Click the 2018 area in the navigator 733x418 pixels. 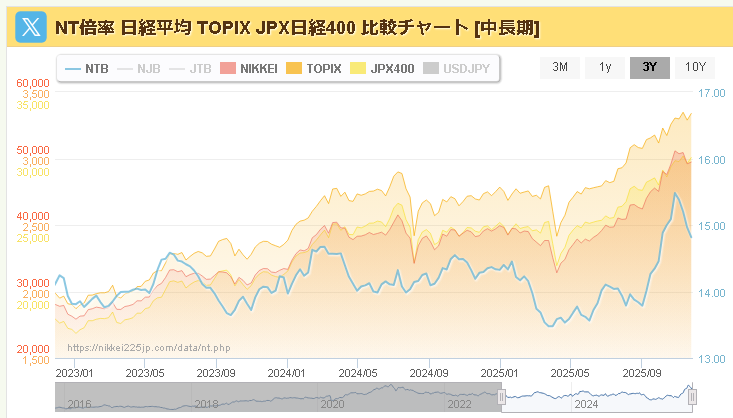tap(205, 404)
